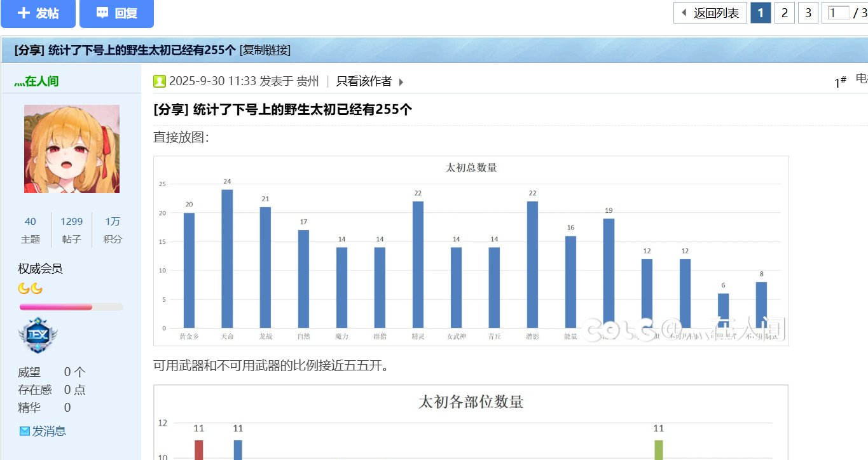The height and width of the screenshot is (460, 868).
Task: Click the page number input field
Action: click(x=839, y=13)
